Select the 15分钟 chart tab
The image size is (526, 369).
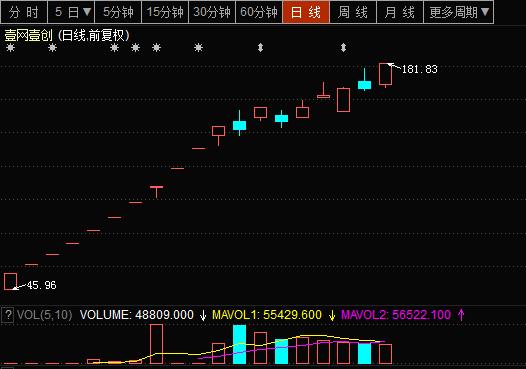click(165, 12)
